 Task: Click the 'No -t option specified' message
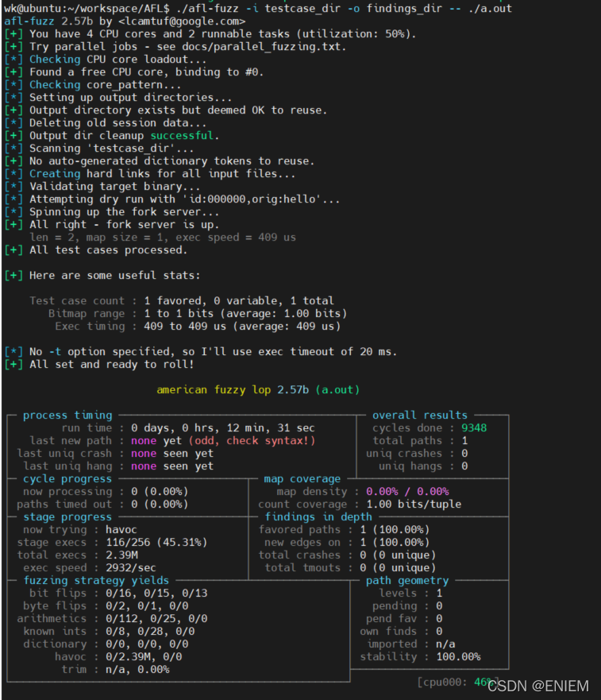pos(200,352)
